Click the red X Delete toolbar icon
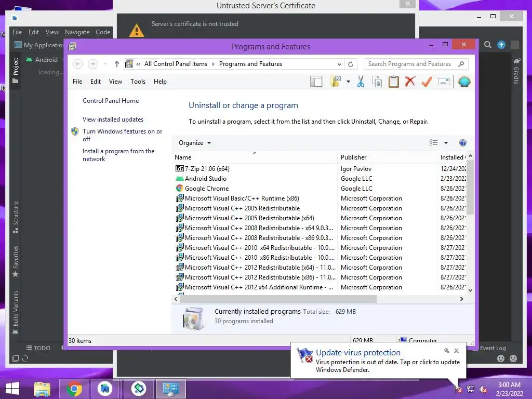Screen dimensions: 532x399 point(410,82)
